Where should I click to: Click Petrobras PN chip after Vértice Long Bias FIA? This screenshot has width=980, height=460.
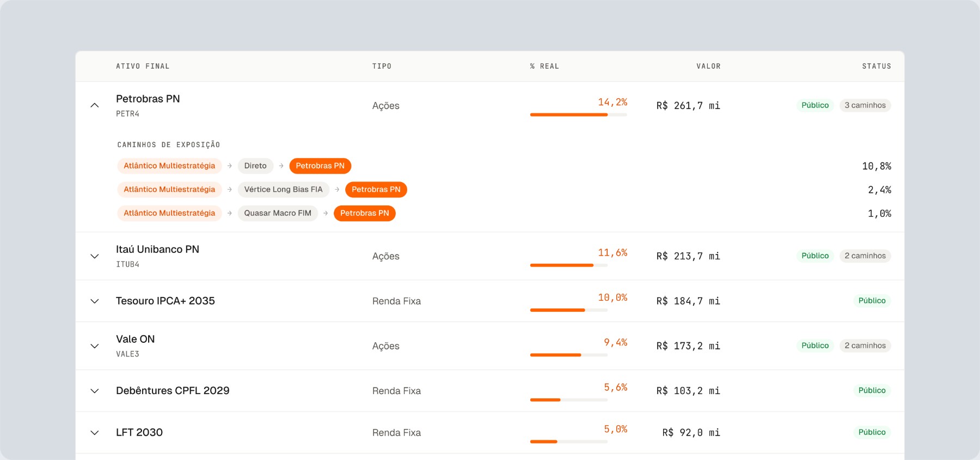tap(376, 190)
